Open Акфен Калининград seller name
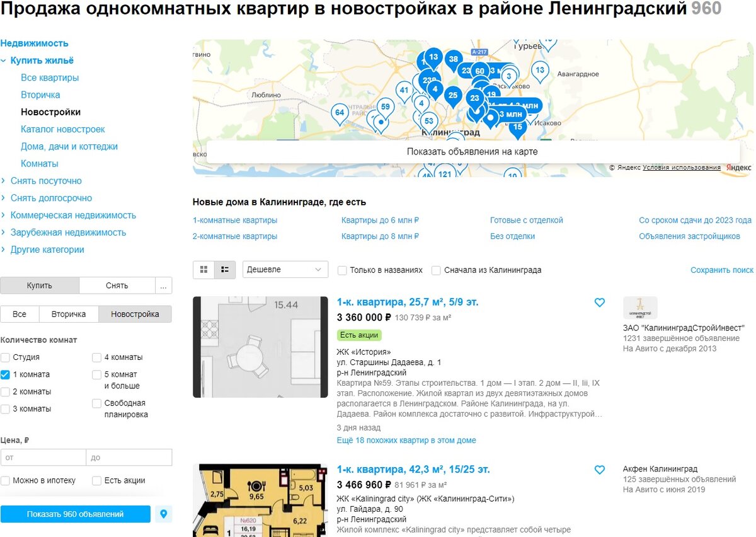 coord(660,469)
